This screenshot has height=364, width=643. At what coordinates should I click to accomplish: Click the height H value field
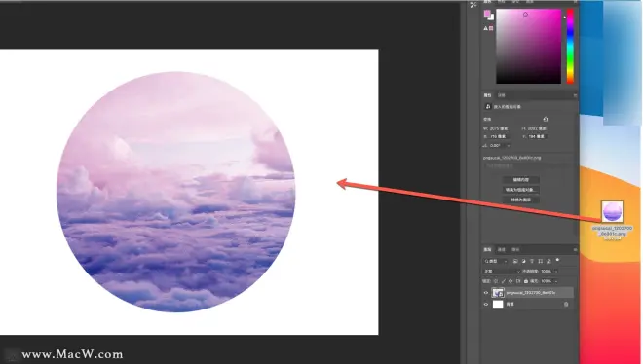(x=537, y=128)
